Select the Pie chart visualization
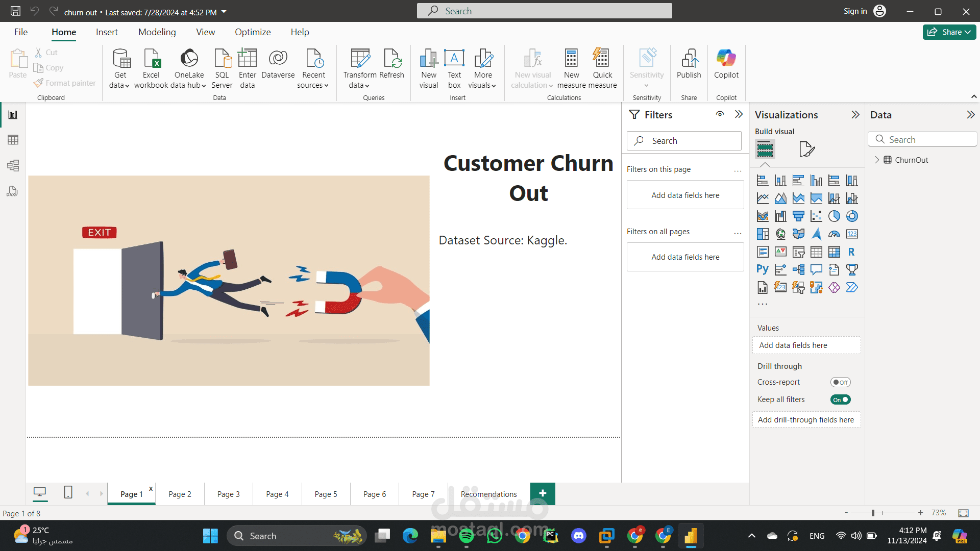 (834, 216)
